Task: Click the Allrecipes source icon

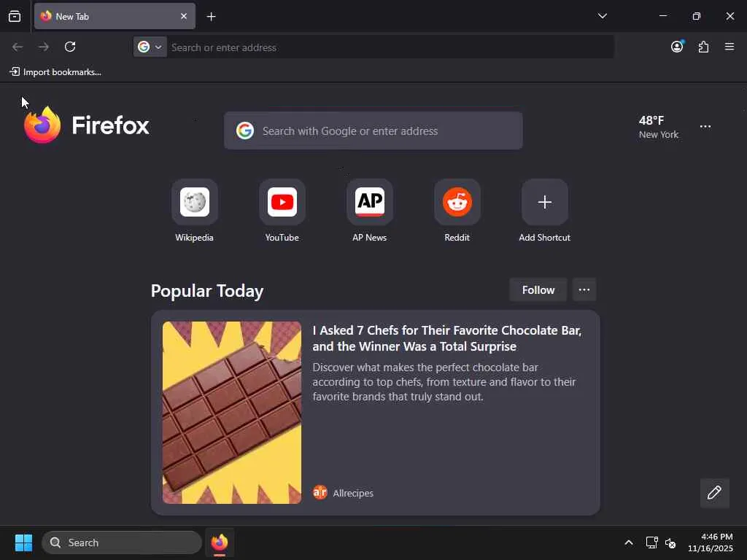Action: tap(320, 492)
